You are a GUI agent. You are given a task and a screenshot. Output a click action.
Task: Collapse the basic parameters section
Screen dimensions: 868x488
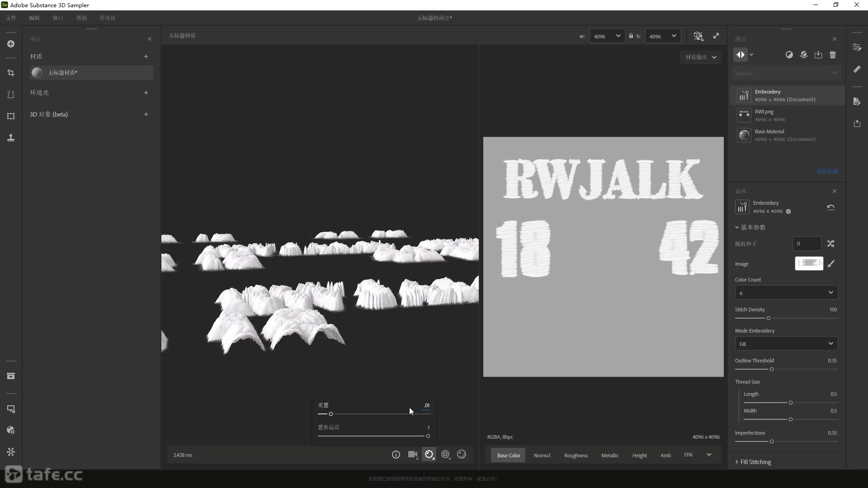750,227
